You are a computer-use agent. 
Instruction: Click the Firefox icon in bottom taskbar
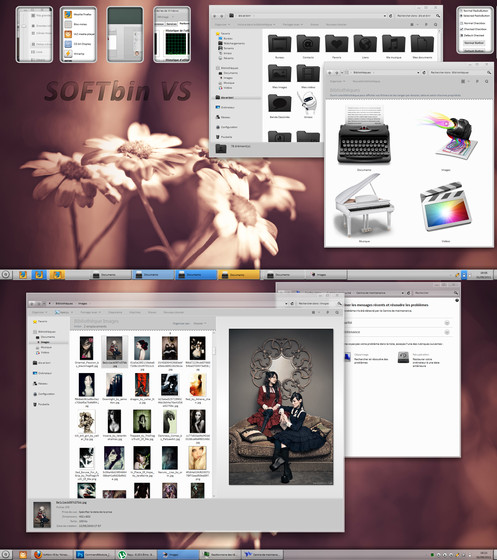(38, 555)
